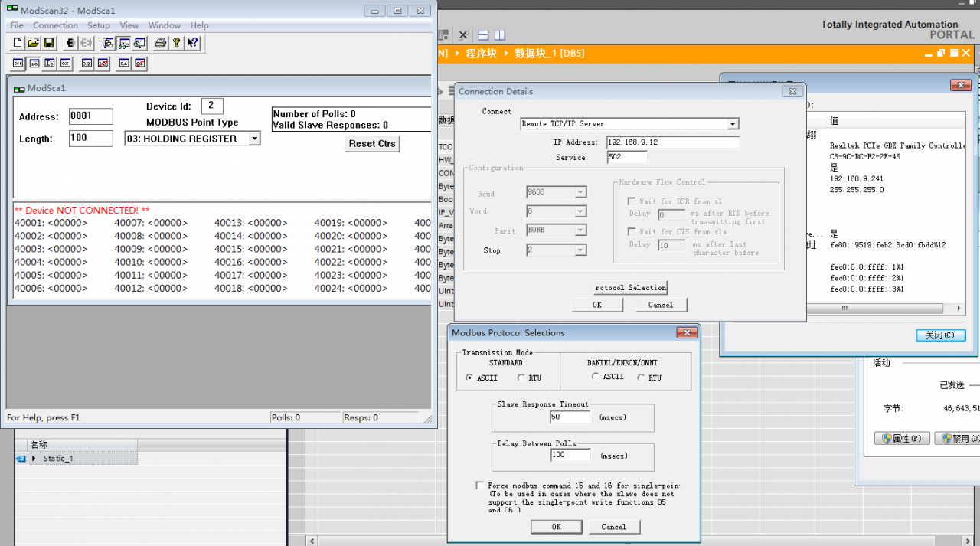Open the Connect type dropdown
The width and height of the screenshot is (980, 546).
(x=733, y=124)
